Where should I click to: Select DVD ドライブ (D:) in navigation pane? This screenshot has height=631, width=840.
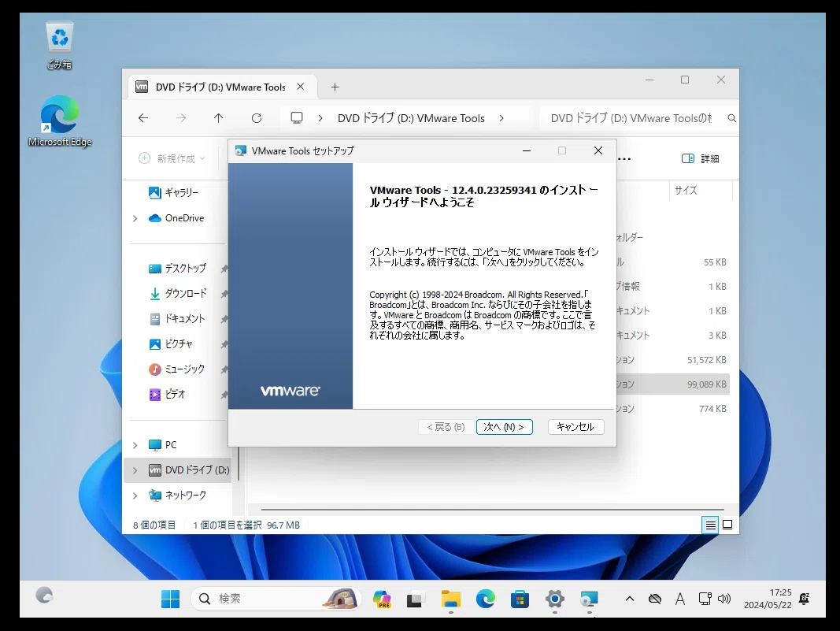[x=189, y=470]
